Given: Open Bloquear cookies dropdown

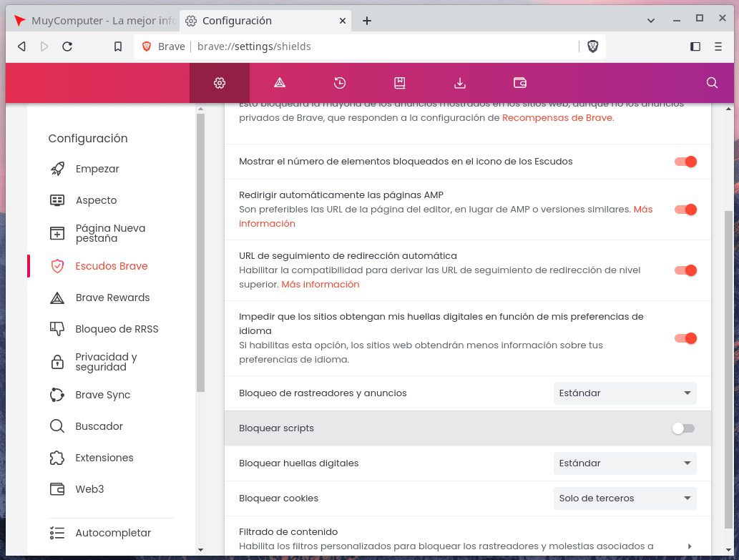Looking at the screenshot, I should pyautogui.click(x=625, y=498).
